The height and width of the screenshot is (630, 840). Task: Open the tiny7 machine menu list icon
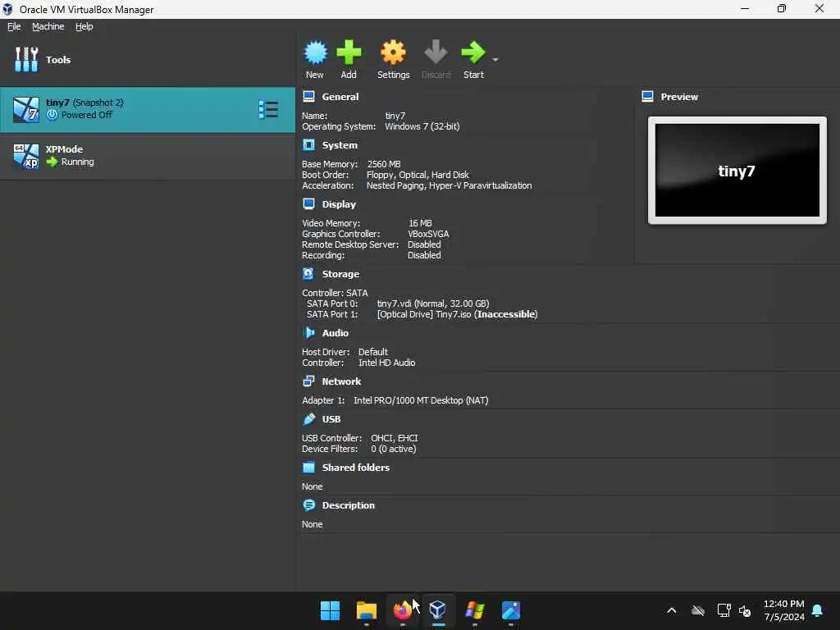(268, 109)
